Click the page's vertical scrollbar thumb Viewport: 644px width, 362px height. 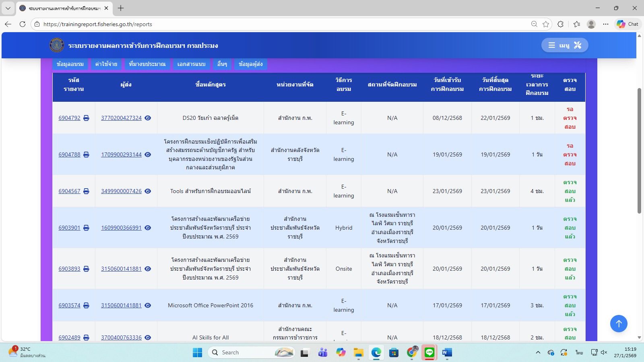(x=639, y=151)
